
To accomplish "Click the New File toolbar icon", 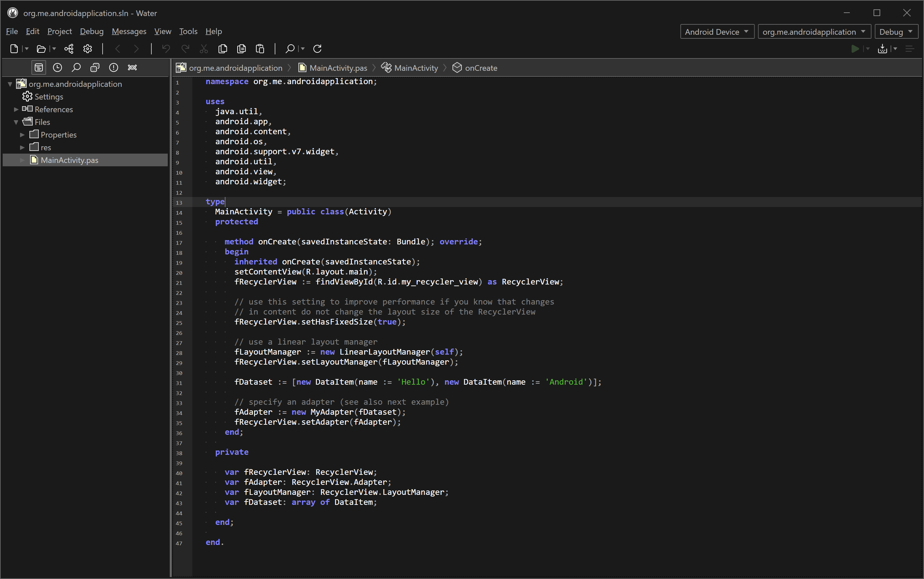I will click(x=14, y=49).
